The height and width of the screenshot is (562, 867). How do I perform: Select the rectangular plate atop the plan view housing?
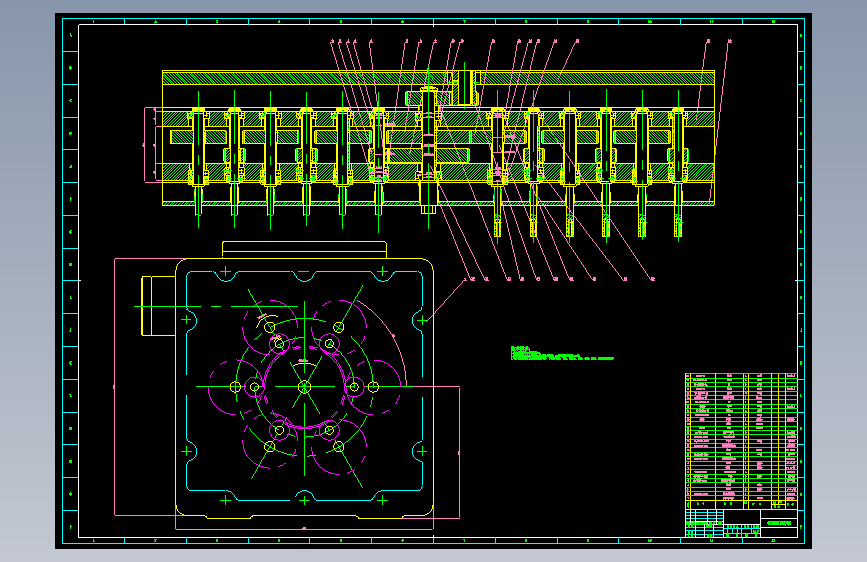304,249
